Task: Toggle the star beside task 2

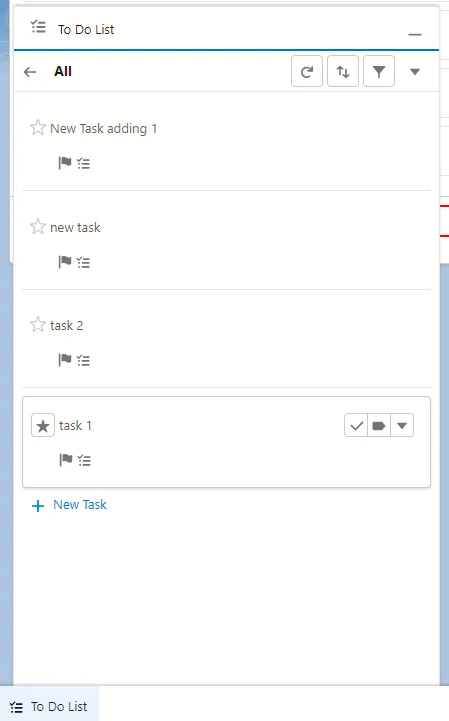Action: click(x=38, y=325)
